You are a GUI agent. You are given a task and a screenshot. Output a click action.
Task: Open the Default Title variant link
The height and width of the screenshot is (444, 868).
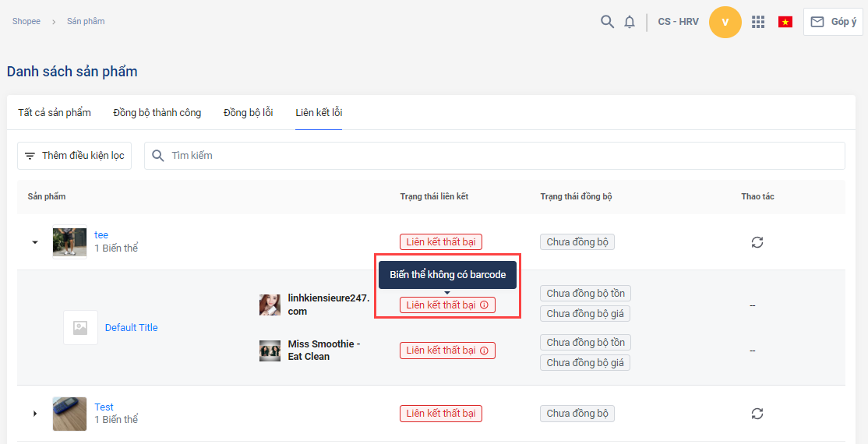click(131, 328)
